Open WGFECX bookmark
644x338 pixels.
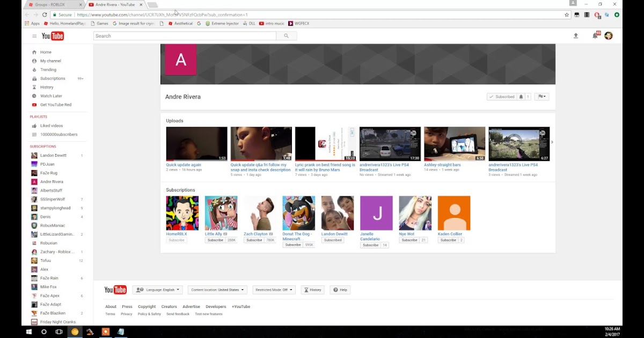(298, 24)
